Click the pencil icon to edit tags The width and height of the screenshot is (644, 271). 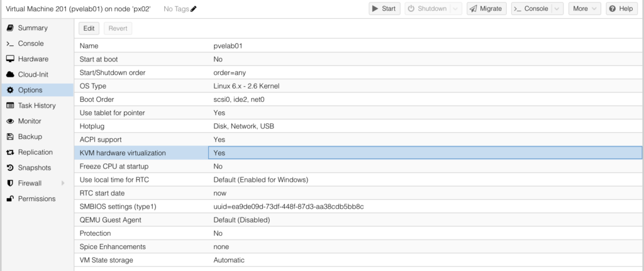click(x=193, y=9)
